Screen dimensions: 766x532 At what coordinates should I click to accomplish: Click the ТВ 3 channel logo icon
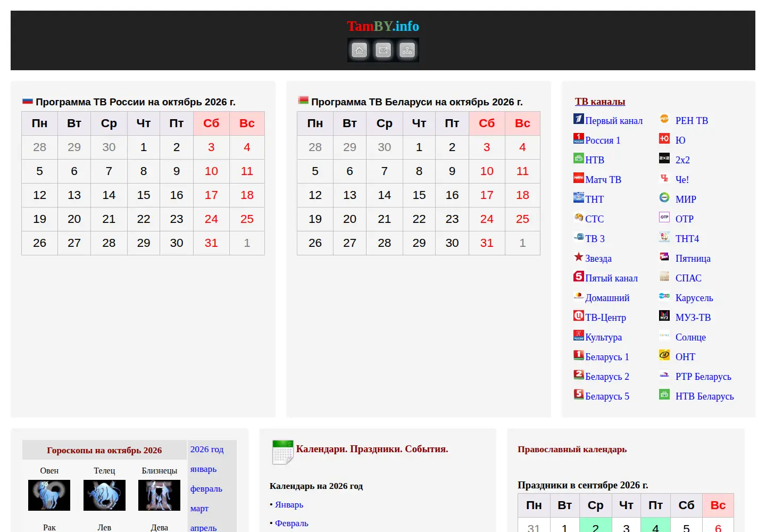pos(579,237)
